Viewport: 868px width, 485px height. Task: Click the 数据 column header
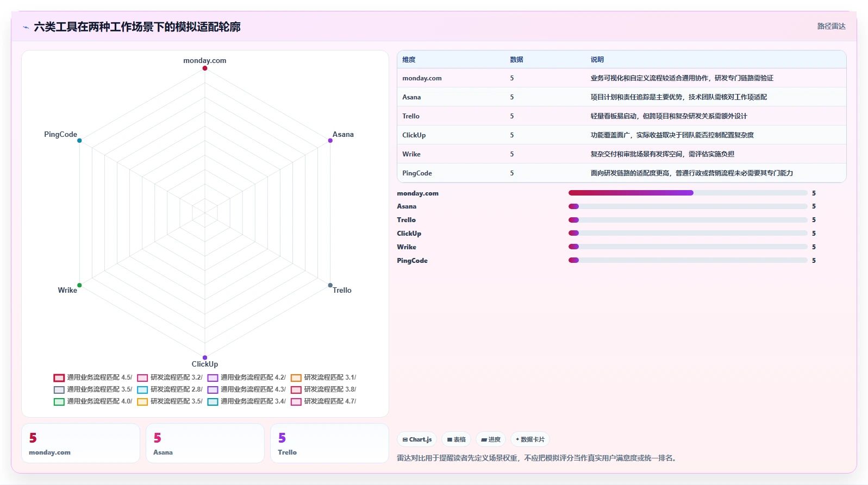[516, 60]
